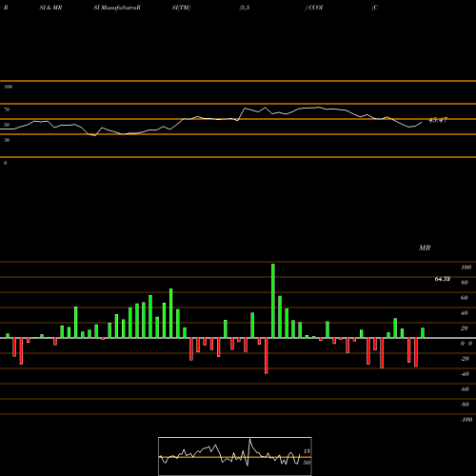476x476 pixels.
Task: Click the RSI axis label 30
Action: point(7,140)
